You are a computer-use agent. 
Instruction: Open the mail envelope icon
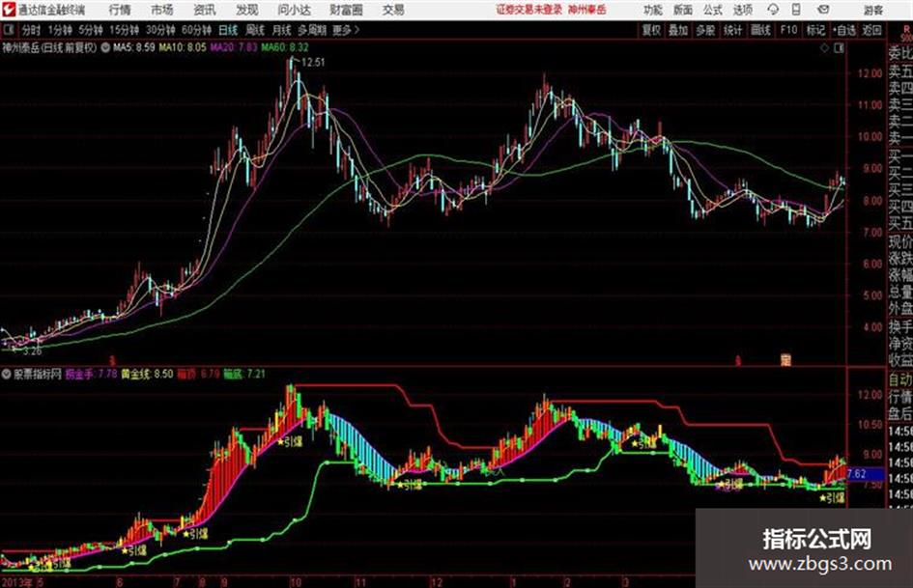(823, 10)
